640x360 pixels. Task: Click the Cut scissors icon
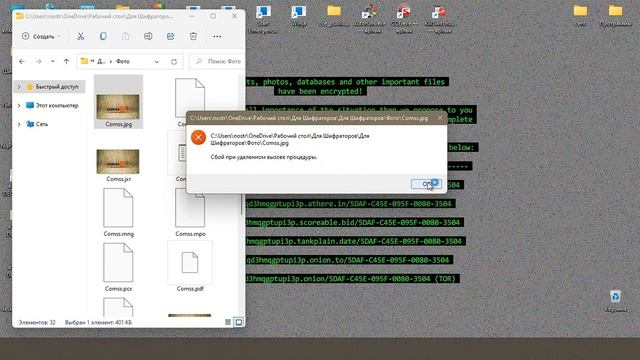point(80,36)
